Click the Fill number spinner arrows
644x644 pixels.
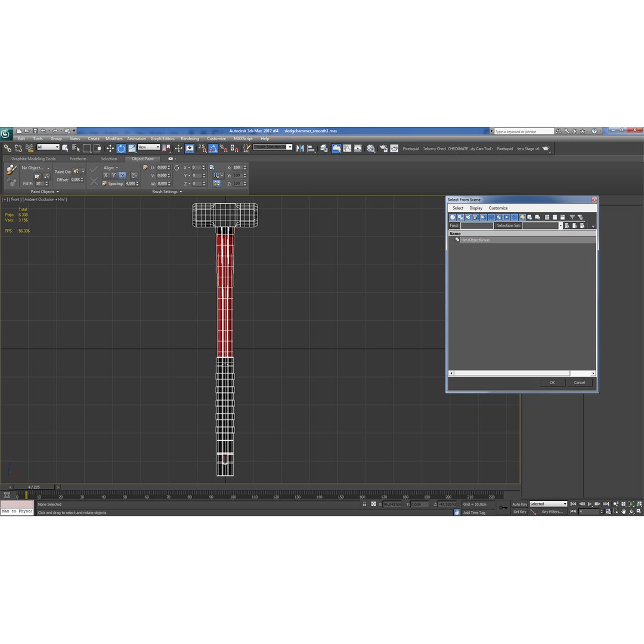tap(47, 184)
